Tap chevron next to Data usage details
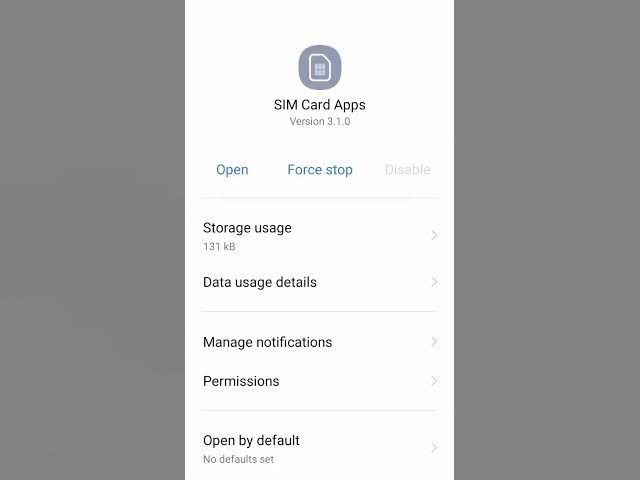 pyautogui.click(x=434, y=282)
